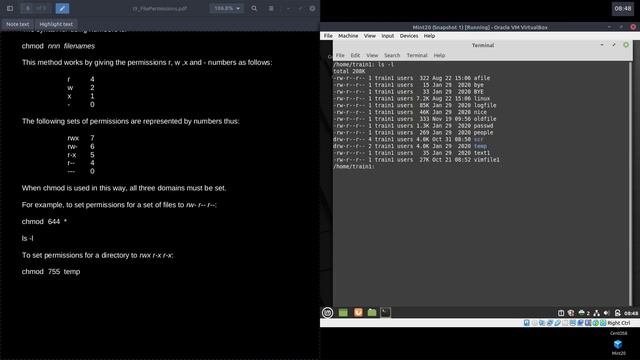Open the printer tray icon

tap(582, 313)
